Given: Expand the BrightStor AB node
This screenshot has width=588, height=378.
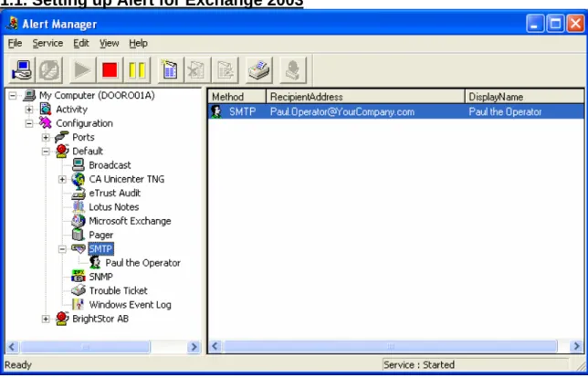Looking at the screenshot, I should [x=46, y=319].
